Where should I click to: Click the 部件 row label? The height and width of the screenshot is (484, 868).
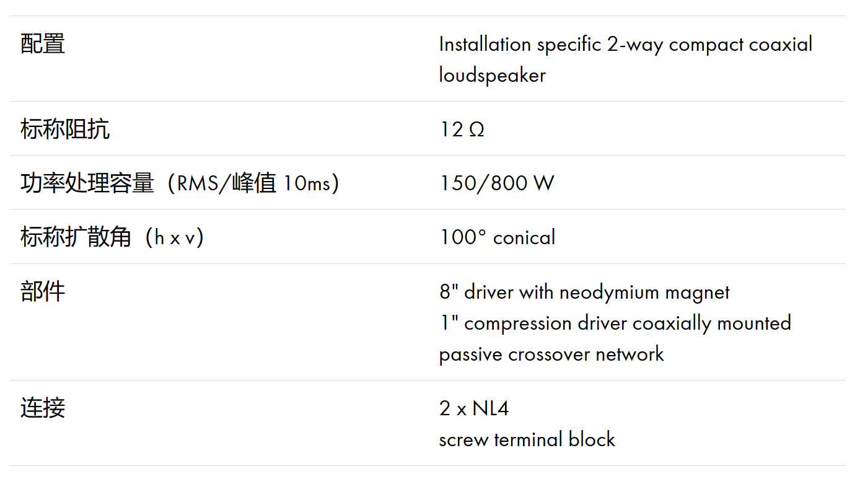coord(43,292)
